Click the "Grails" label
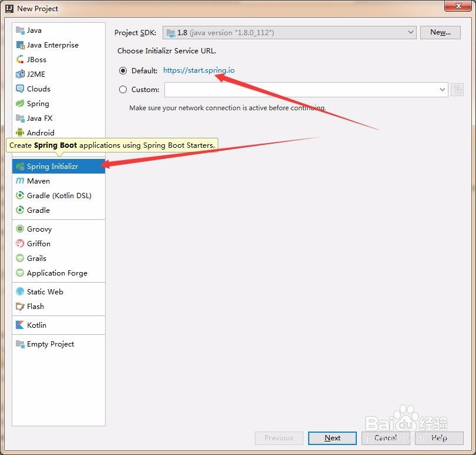Viewport: 476px width, 455px height. 36,258
